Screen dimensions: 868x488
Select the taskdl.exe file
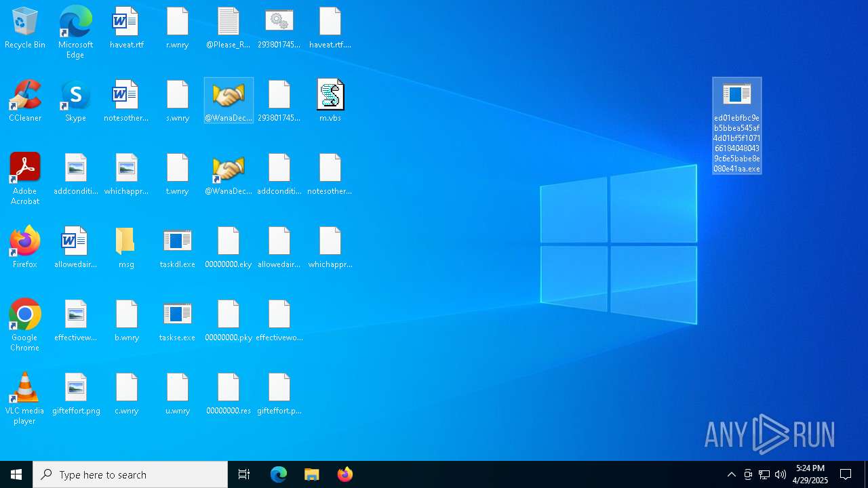(x=178, y=248)
